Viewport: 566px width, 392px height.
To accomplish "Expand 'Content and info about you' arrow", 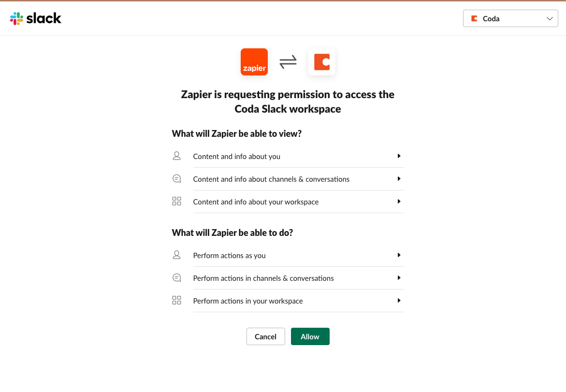I will click(399, 156).
